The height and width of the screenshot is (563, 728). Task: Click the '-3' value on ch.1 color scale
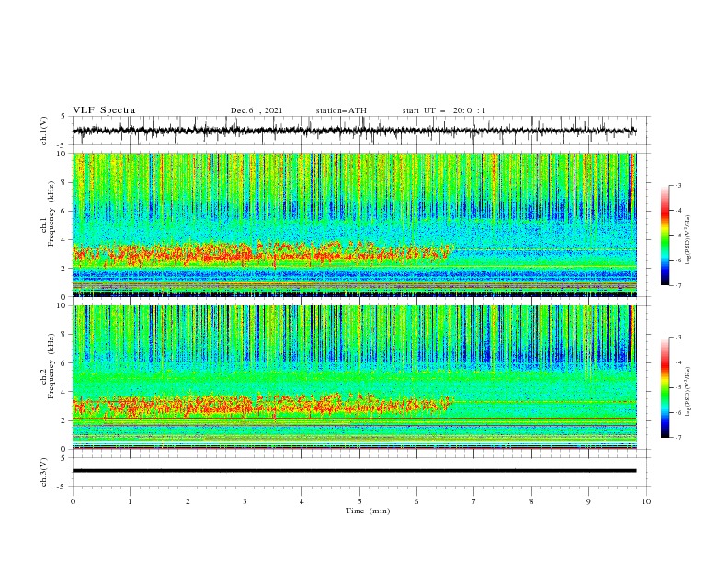point(677,185)
